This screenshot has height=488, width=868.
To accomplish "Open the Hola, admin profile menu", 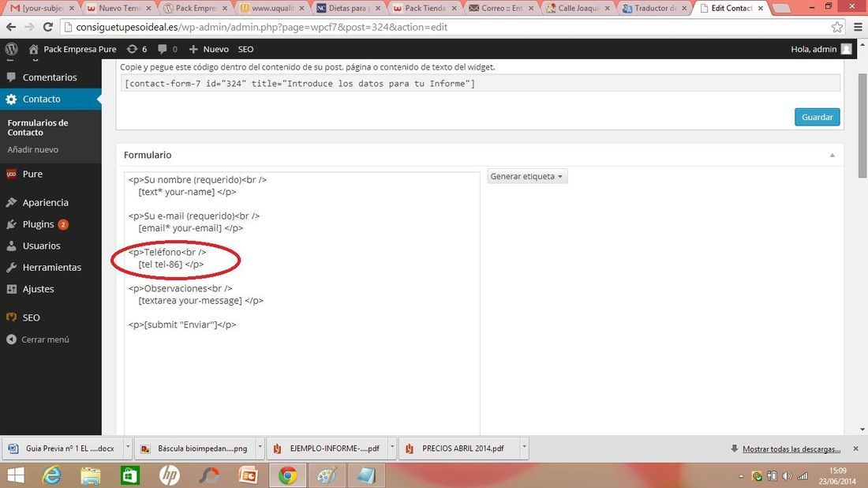I will [821, 49].
